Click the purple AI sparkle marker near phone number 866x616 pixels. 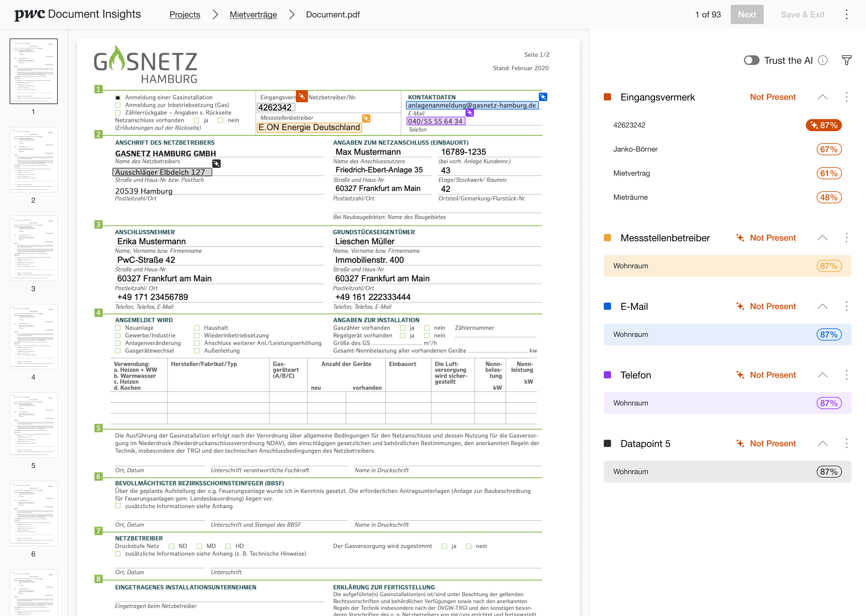click(469, 112)
